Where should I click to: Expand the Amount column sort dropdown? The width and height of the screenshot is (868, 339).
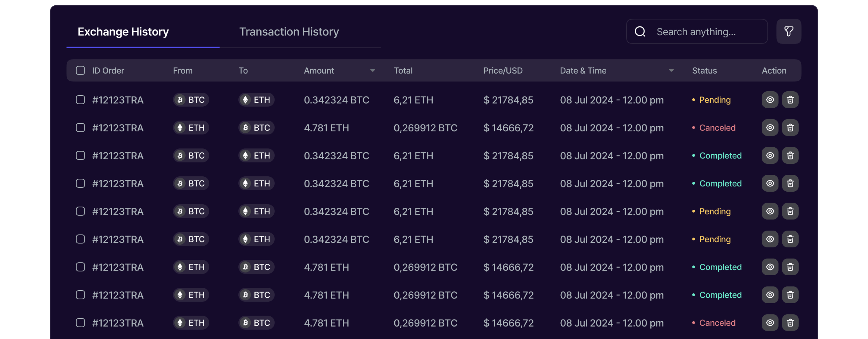coord(372,70)
